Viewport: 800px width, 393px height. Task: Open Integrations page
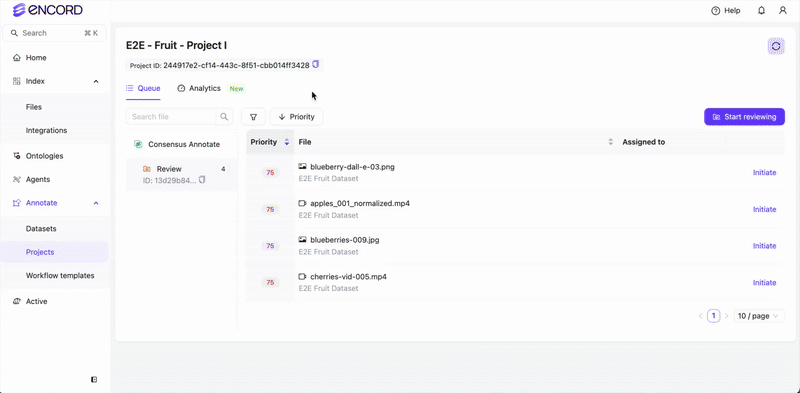tap(46, 131)
